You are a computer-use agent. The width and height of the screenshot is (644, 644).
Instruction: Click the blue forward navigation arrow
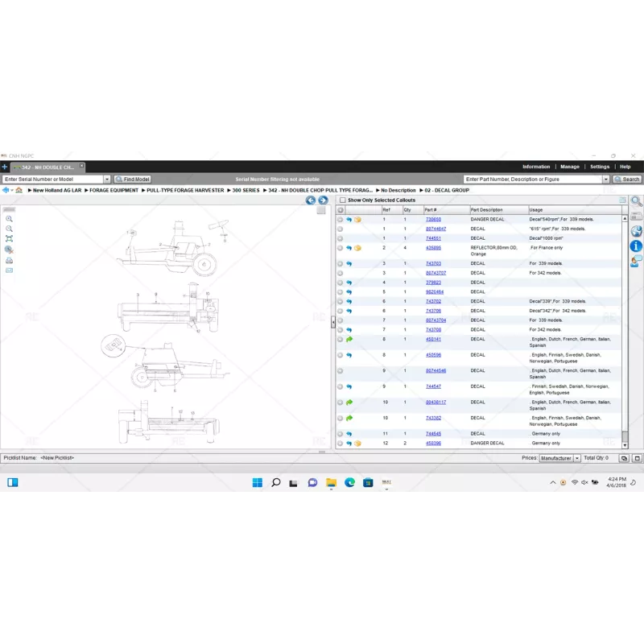[x=321, y=200]
